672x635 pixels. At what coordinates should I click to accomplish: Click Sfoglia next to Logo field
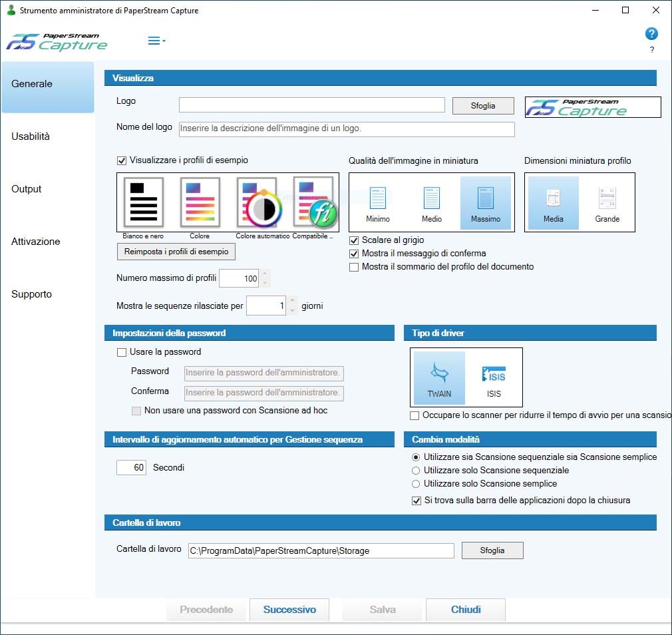[483, 106]
